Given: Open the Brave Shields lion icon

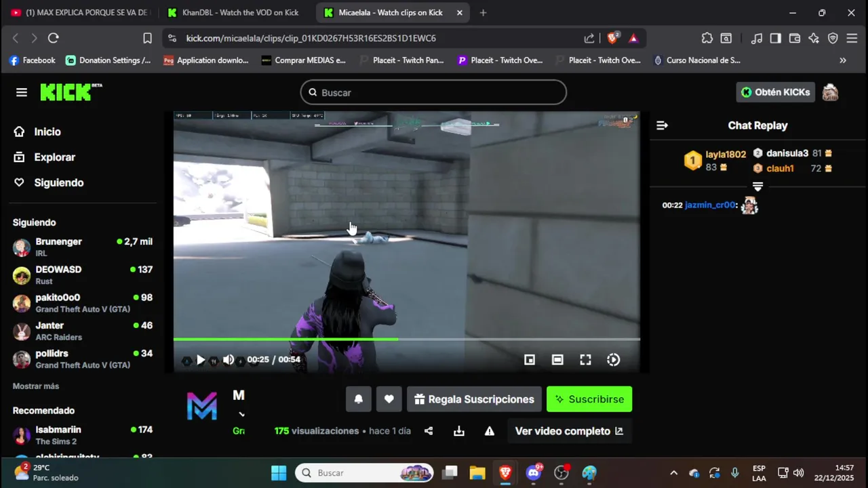Looking at the screenshot, I should pos(612,38).
